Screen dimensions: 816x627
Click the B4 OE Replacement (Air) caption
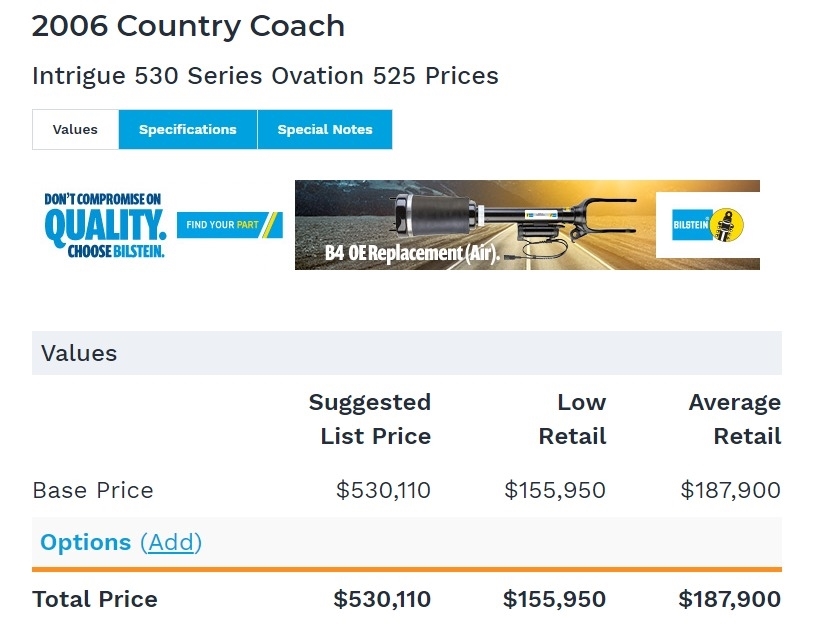pyautogui.click(x=411, y=253)
